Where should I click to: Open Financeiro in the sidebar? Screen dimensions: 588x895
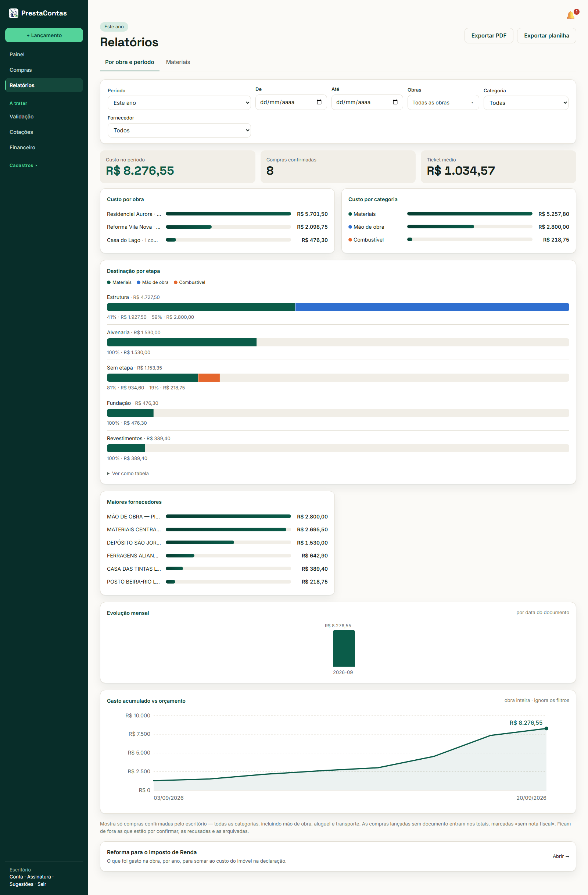(44, 147)
